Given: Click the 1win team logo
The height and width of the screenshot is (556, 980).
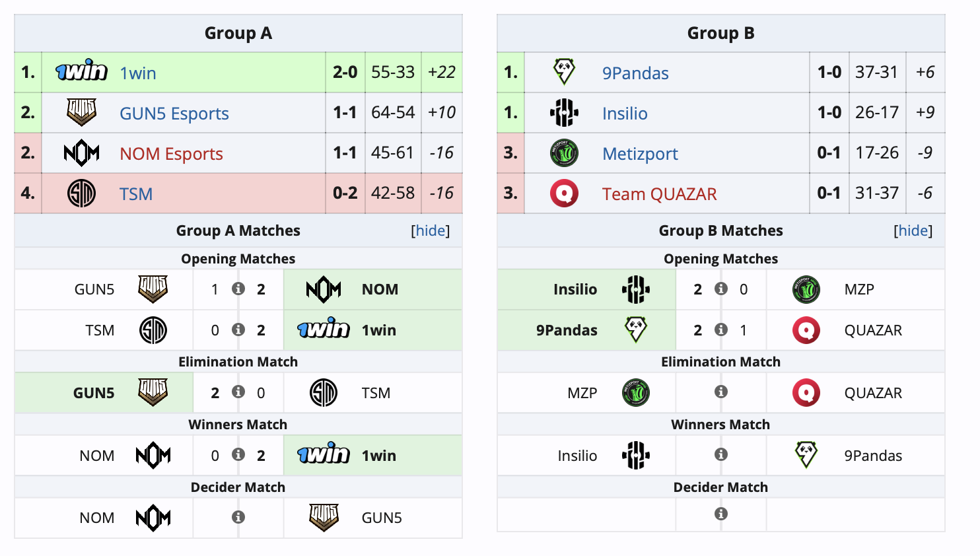Looking at the screenshot, I should (x=80, y=73).
